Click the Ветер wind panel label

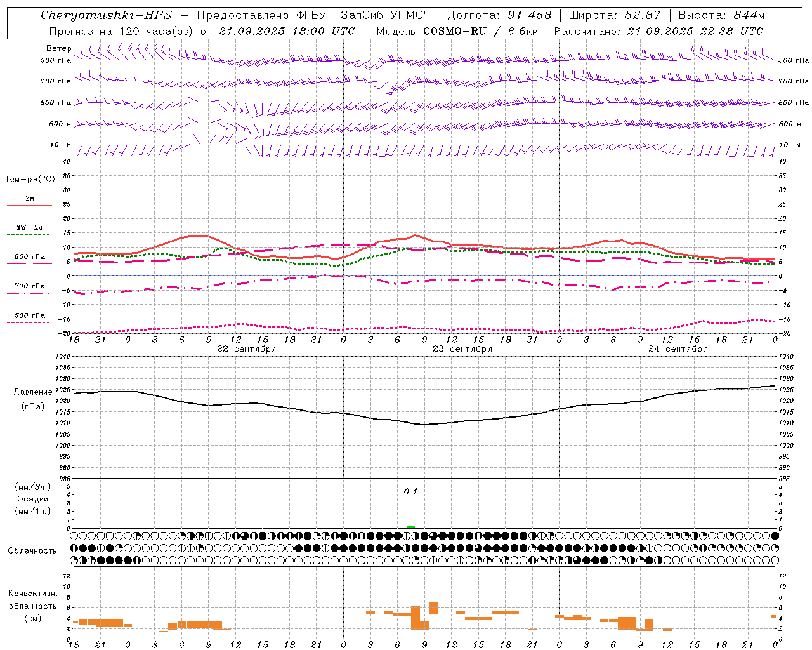point(59,48)
